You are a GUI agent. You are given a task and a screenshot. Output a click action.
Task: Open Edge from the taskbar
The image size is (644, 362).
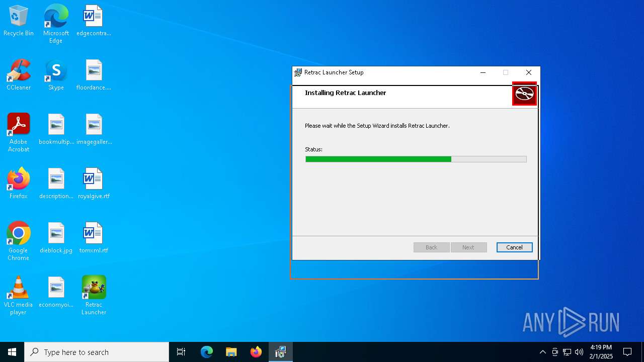207,352
